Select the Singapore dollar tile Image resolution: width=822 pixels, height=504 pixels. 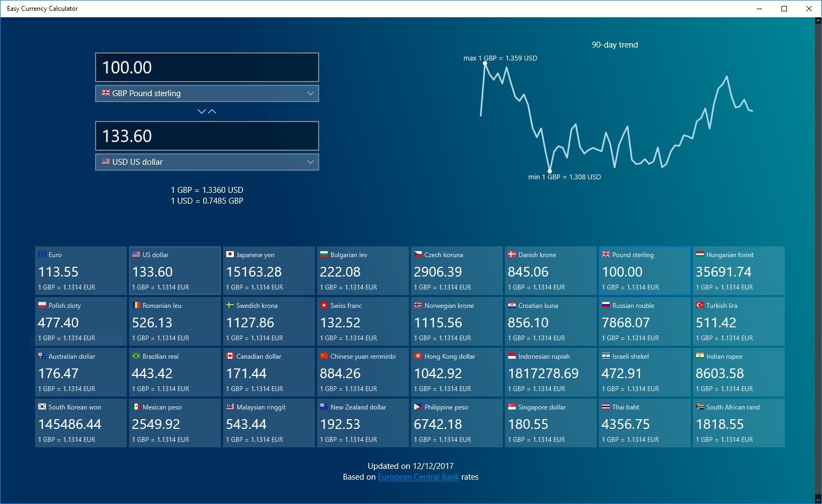pyautogui.click(x=551, y=423)
